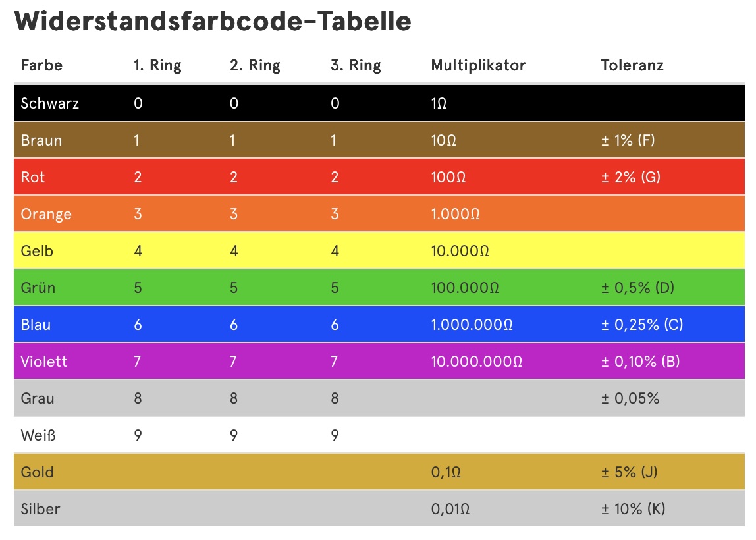756x540 pixels.
Task: Click the 'Toleranz' column header
Action: coord(632,65)
